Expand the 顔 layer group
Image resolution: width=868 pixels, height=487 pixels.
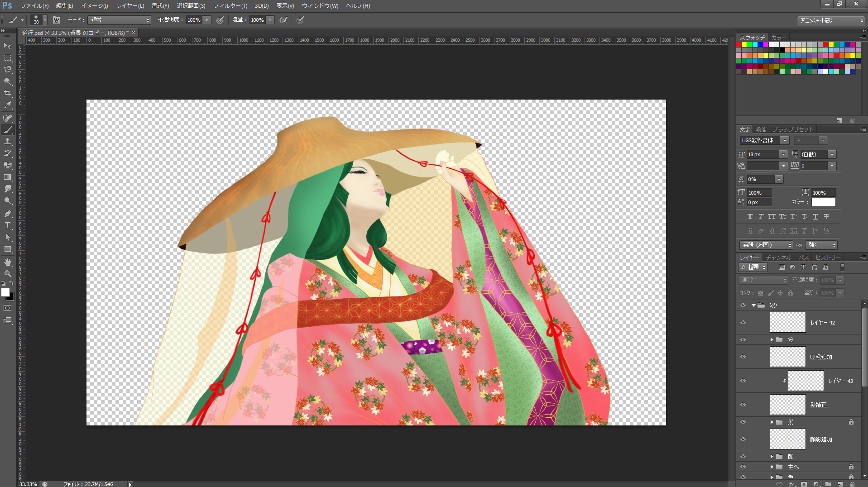772,456
